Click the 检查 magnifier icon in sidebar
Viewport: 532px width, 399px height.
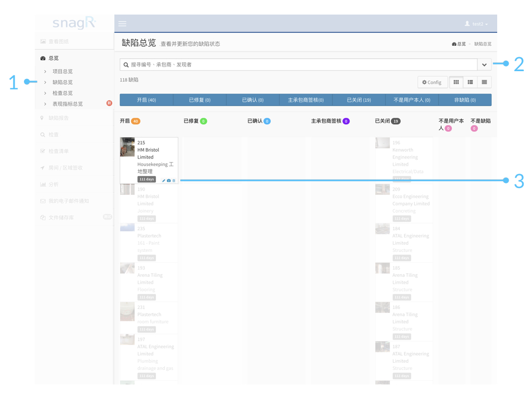point(43,135)
